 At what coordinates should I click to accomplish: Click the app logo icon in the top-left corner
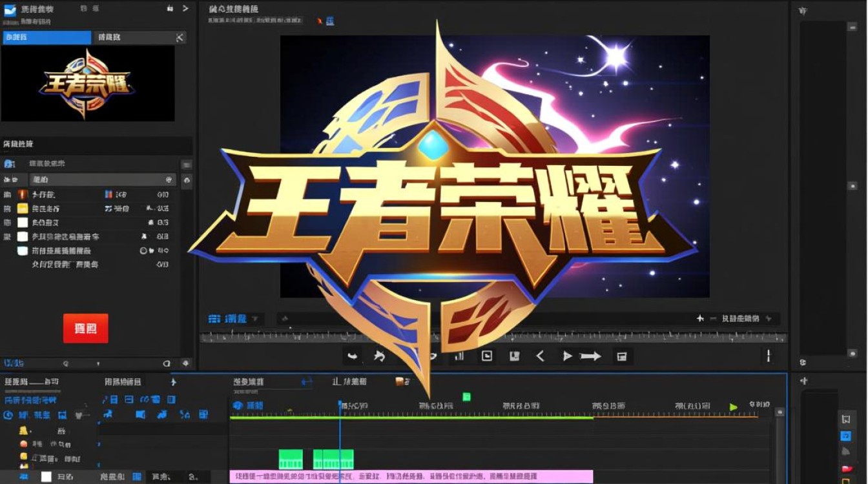point(10,10)
